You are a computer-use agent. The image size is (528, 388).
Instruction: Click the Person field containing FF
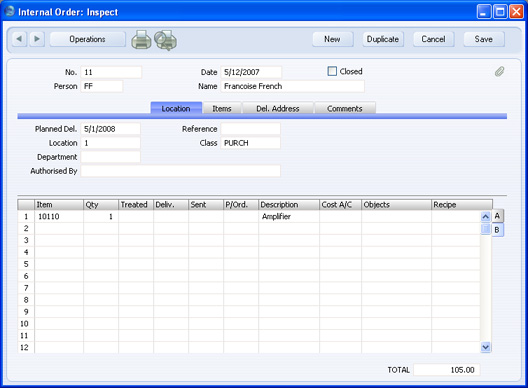[102, 86]
